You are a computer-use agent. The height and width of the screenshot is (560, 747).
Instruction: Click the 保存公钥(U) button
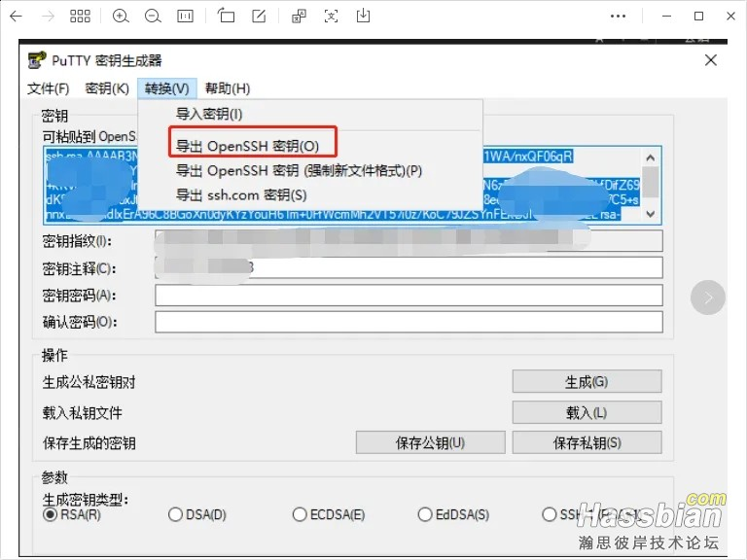click(x=430, y=443)
